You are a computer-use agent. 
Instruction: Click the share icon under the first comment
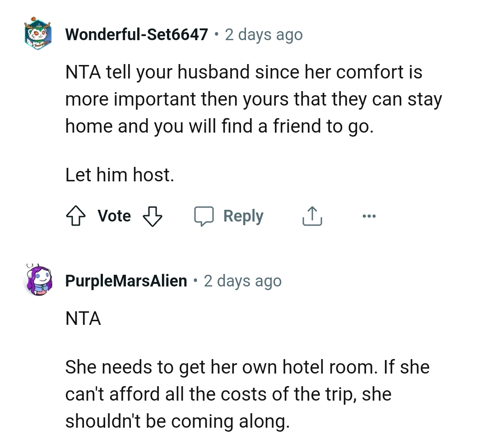tap(312, 216)
